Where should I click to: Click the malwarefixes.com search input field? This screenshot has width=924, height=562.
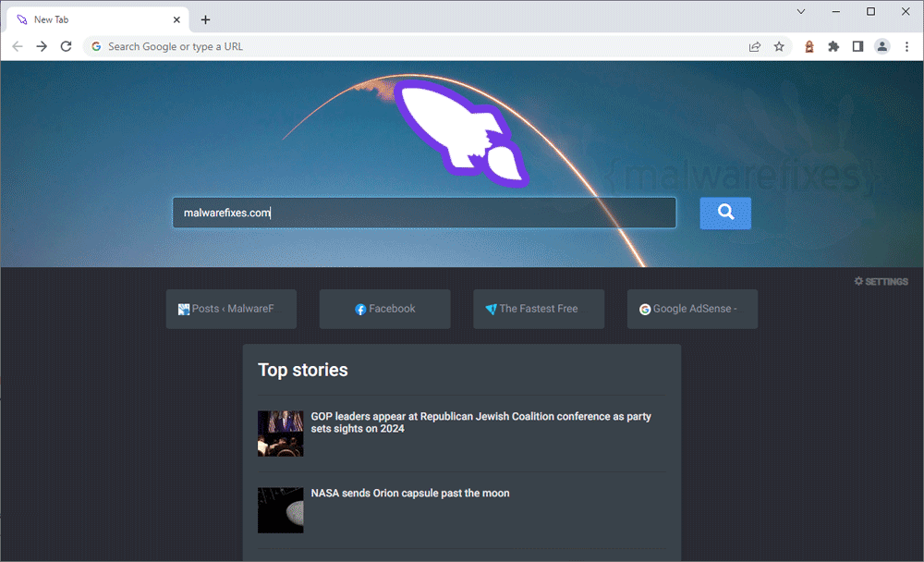[424, 213]
